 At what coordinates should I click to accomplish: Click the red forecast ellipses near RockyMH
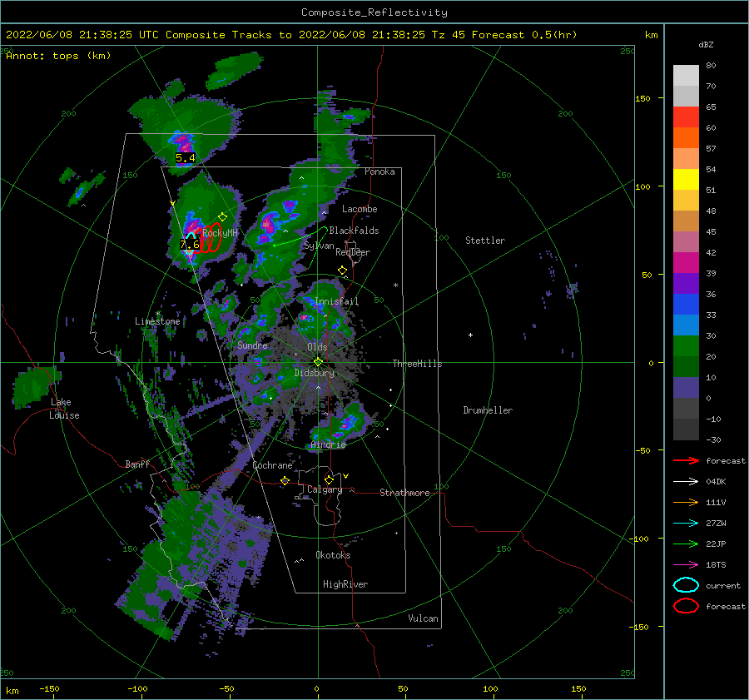[210, 238]
